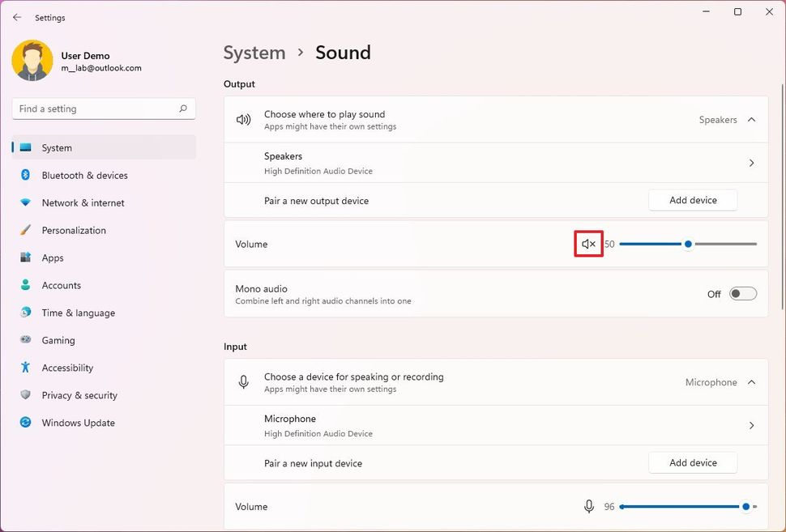Screen dimensions: 786x532
Task: Select the Bluetooth & devices icon in sidebar
Action: (25, 175)
